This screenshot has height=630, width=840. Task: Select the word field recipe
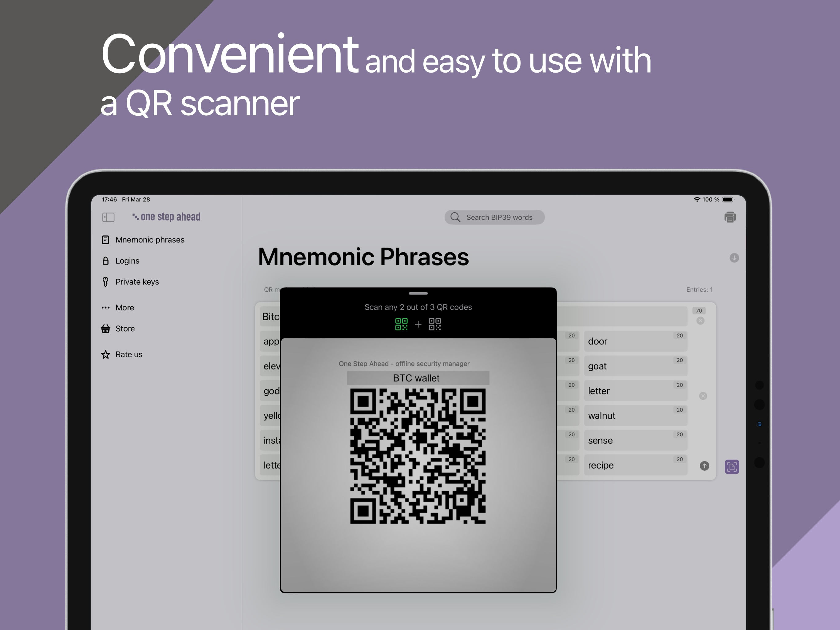pos(636,465)
